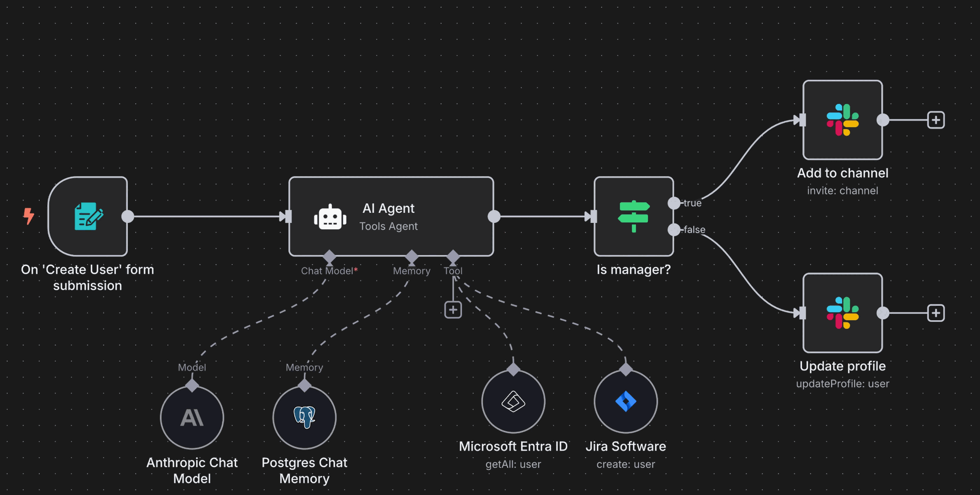Add a new tool to AI Agent

(453, 310)
